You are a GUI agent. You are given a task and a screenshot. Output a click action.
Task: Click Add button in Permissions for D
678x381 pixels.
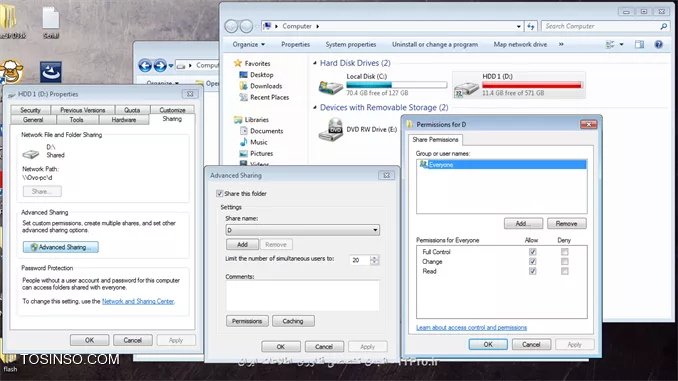point(523,223)
